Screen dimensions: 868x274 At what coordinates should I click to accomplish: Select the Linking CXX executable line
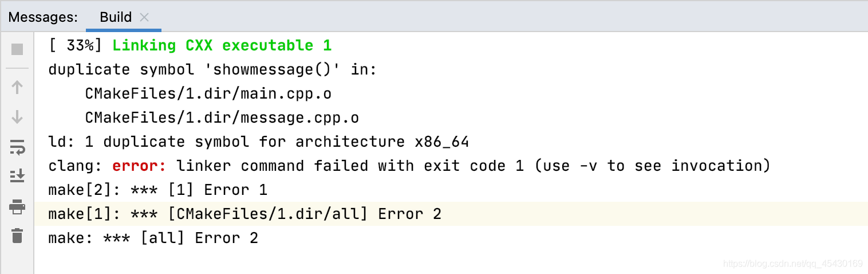point(190,45)
